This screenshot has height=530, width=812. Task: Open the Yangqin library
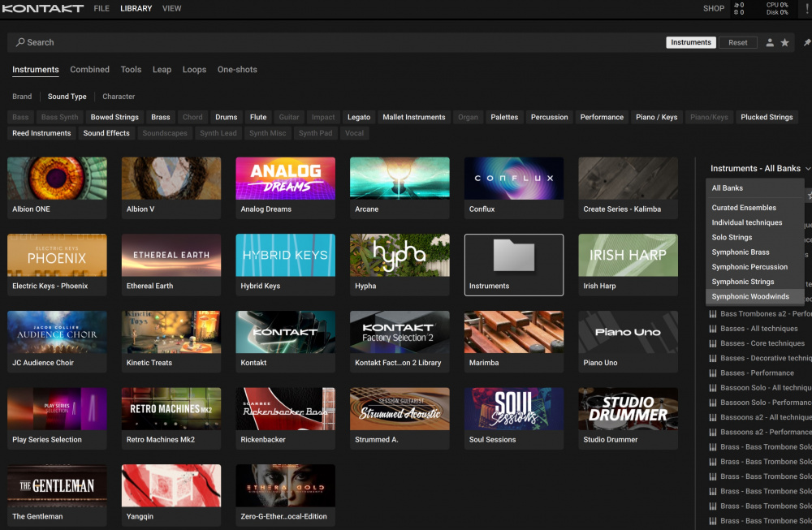point(171,495)
